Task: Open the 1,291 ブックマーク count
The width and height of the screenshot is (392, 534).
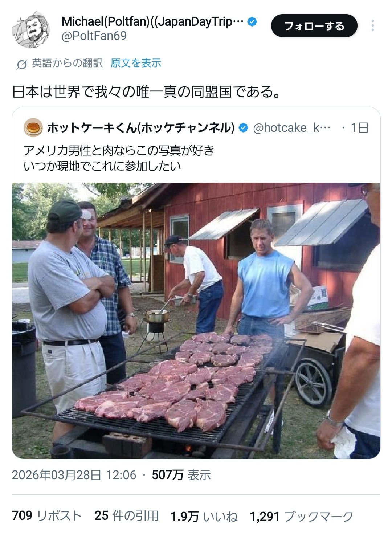Action: (302, 516)
